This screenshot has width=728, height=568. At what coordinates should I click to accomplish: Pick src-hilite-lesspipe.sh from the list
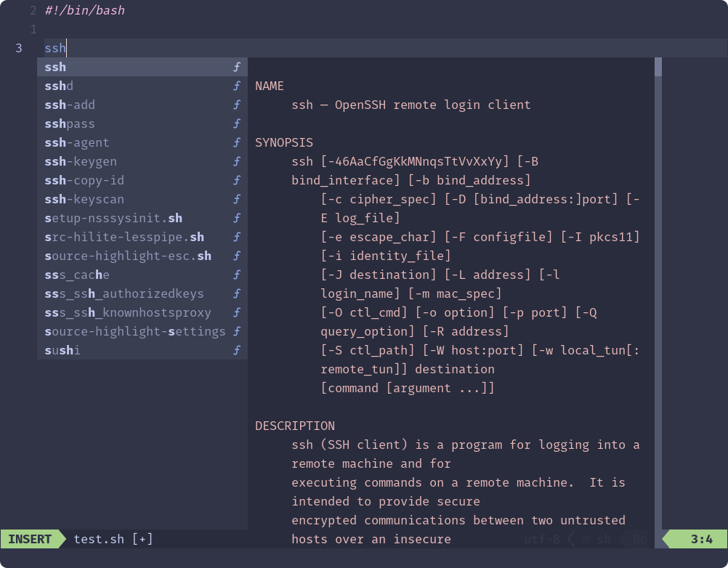pos(142,237)
